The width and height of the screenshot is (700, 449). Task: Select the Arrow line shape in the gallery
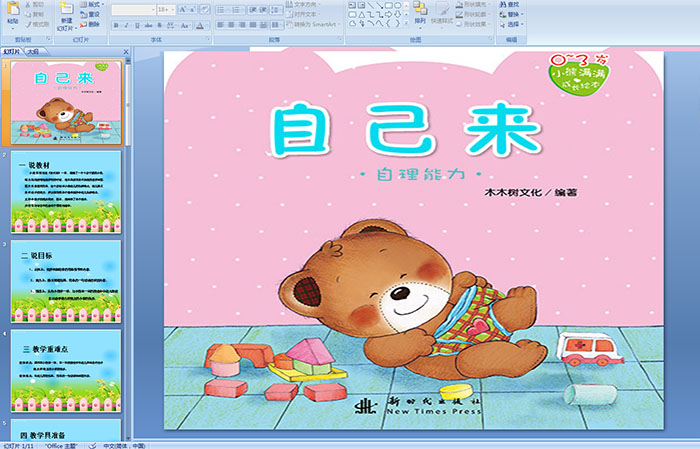(x=379, y=5)
